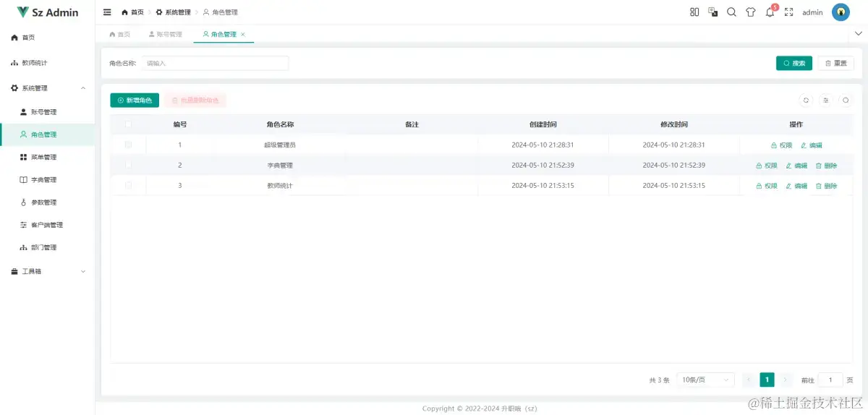Expand the 工具箱 sidebar group
The image size is (868, 415).
47,272
